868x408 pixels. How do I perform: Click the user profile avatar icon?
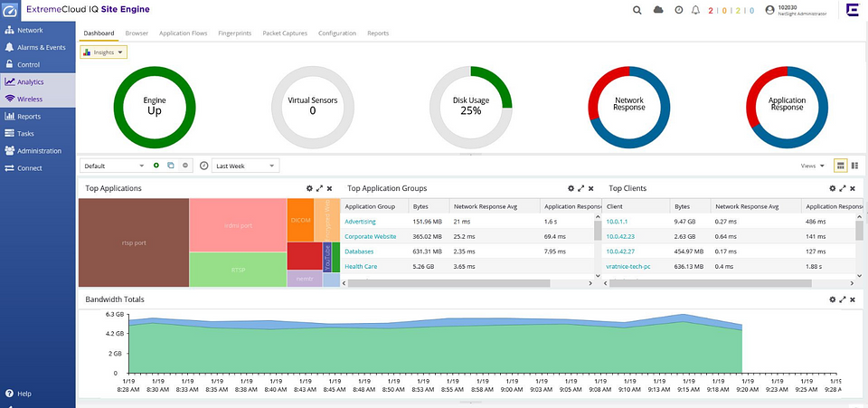769,10
